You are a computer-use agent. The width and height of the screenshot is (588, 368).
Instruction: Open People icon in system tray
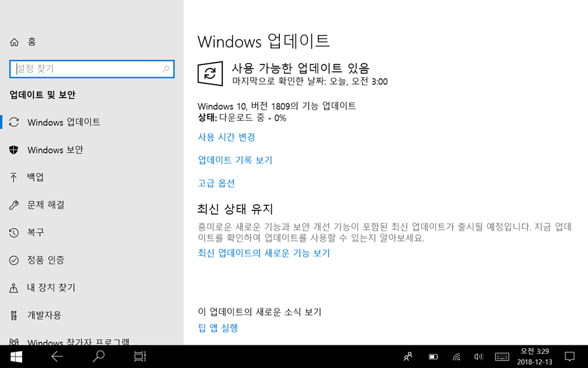coord(408,357)
